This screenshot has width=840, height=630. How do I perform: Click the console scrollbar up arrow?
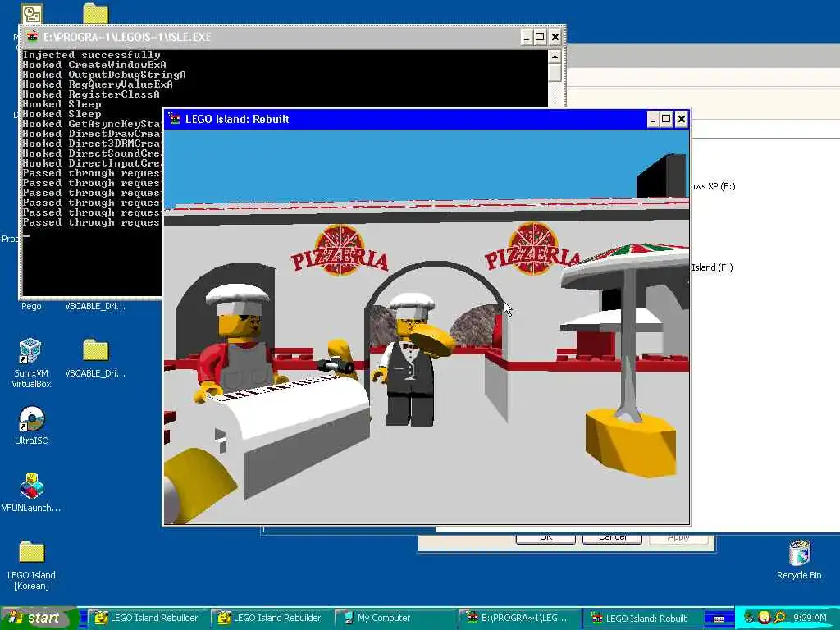(x=555, y=57)
